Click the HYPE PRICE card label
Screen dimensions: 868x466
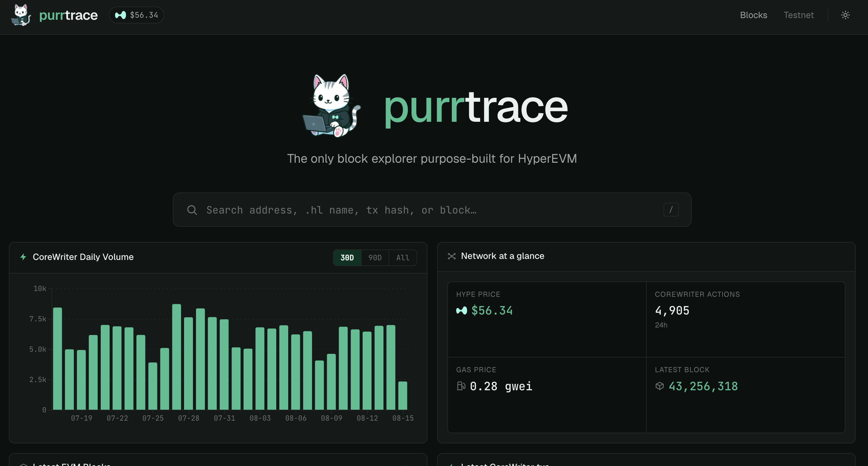(x=478, y=294)
